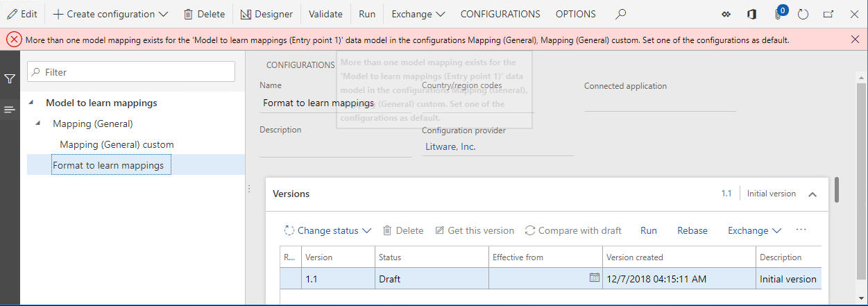Screen dimensions: 868x306
Task: Open the OPTIONS menu tab
Action: (575, 14)
